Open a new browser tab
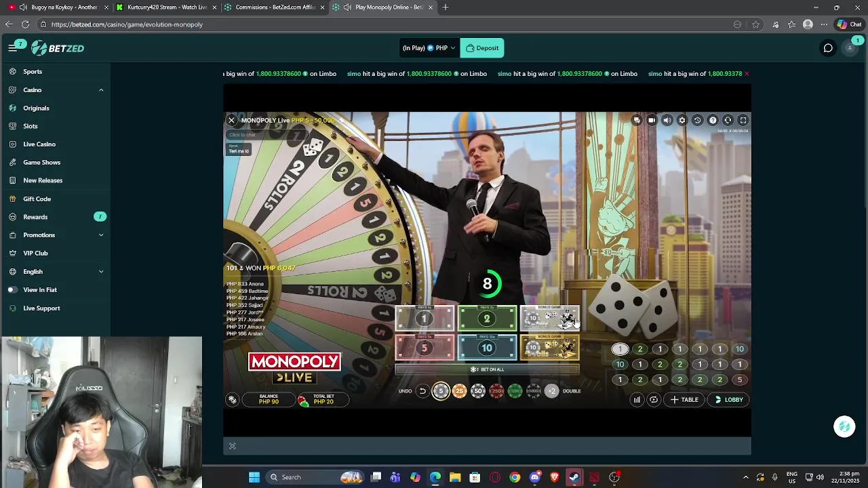 (446, 7)
